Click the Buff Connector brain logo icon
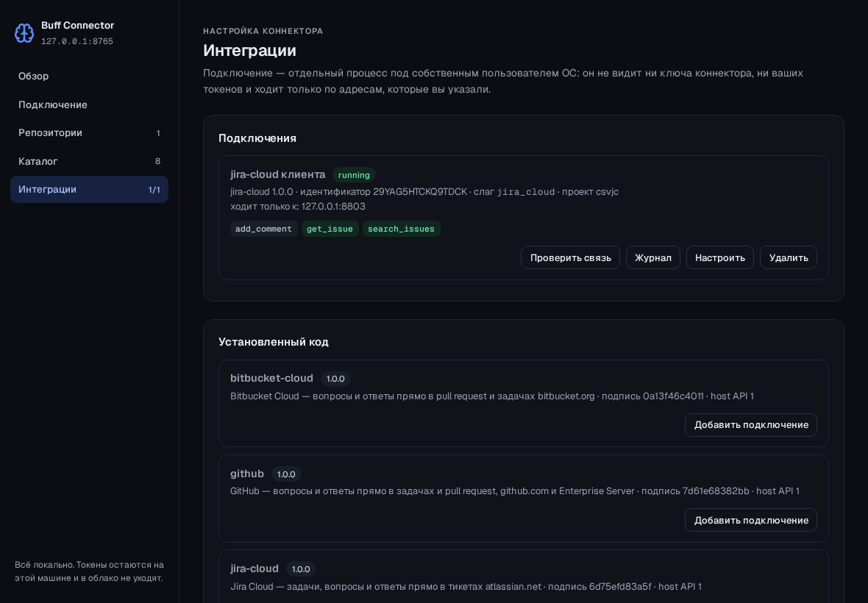868x603 pixels. pyautogui.click(x=24, y=33)
